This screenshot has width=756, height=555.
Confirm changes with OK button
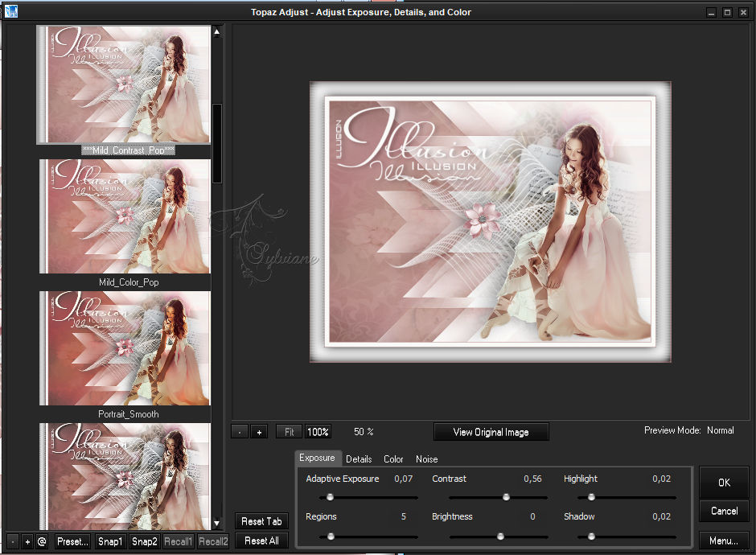click(724, 483)
